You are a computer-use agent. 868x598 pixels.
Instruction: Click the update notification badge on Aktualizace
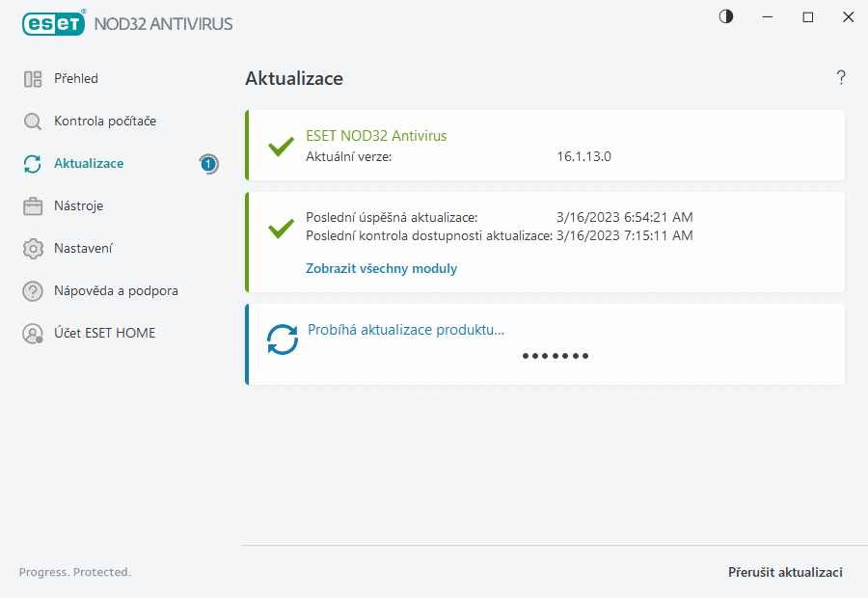point(208,164)
